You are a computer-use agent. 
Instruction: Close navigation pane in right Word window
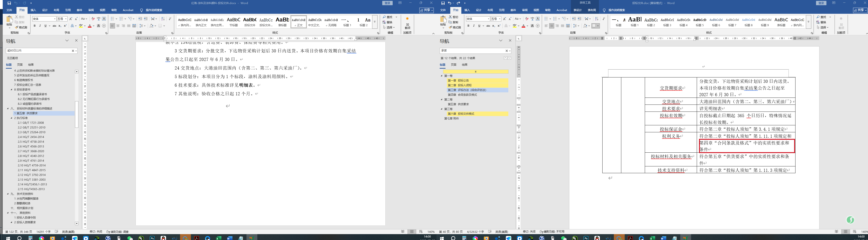tap(510, 41)
